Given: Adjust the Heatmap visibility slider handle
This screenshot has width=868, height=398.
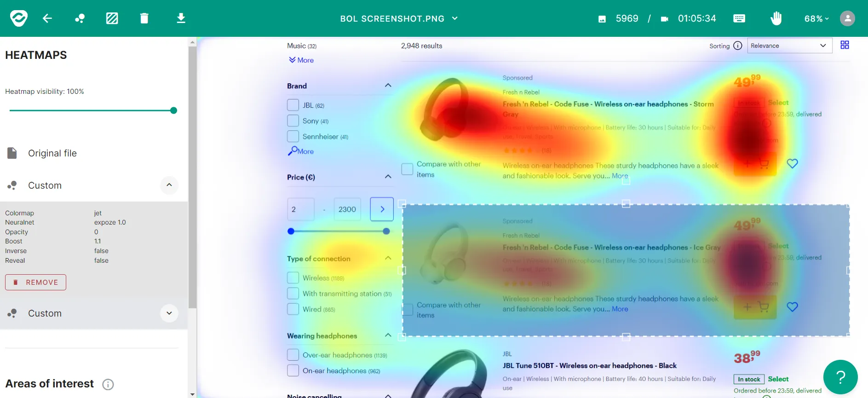Looking at the screenshot, I should [x=173, y=110].
